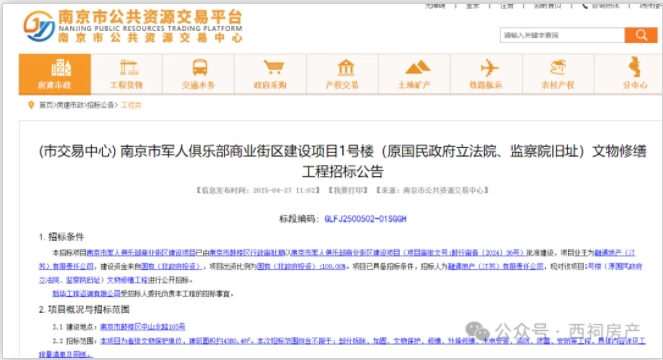The image size is (663, 360).
Task: Click the heading 1. 招标条件
Action: click(x=62, y=237)
